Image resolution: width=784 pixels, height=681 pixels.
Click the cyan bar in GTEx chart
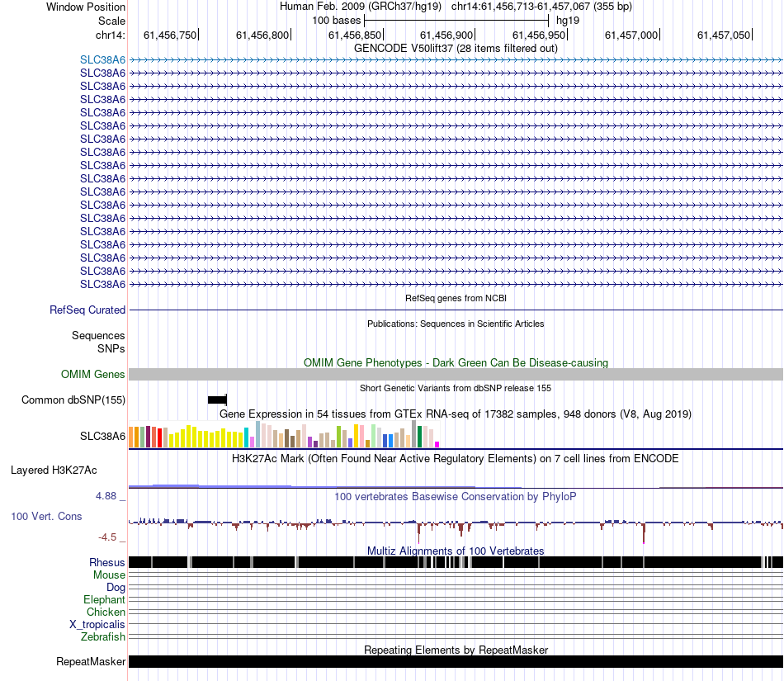247,437
